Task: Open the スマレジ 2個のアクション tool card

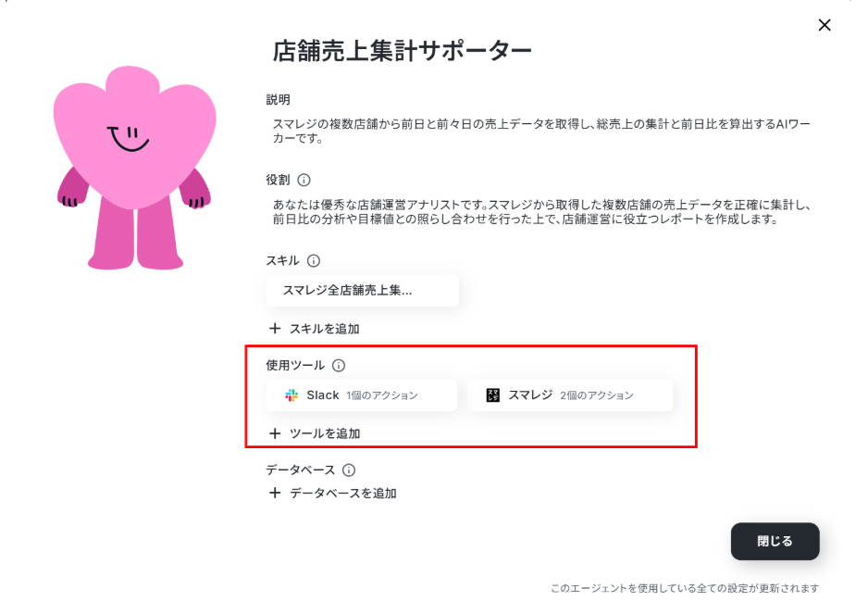Action: pos(570,395)
